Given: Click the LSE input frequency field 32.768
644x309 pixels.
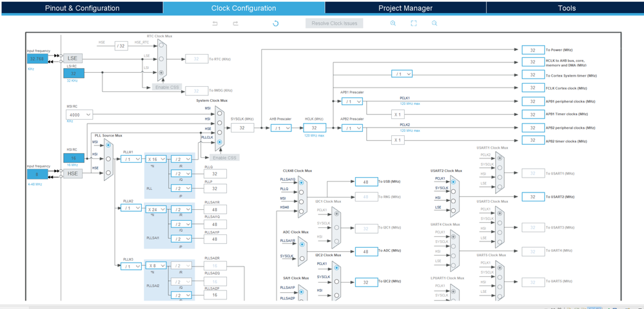Looking at the screenshot, I should click(38, 59).
